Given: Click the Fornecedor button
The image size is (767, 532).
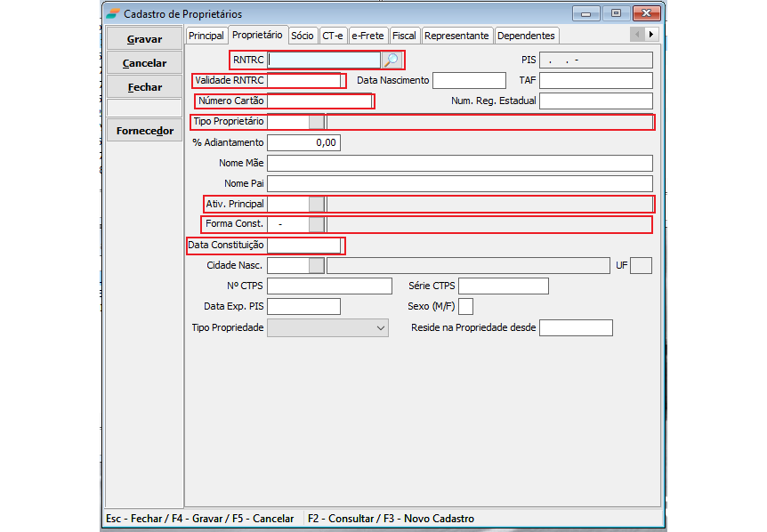Looking at the screenshot, I should pyautogui.click(x=144, y=131).
